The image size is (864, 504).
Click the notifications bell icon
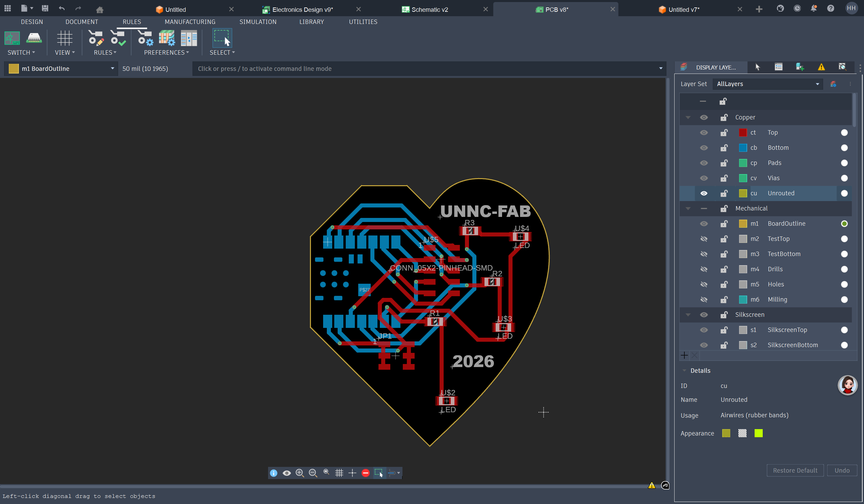coord(813,8)
